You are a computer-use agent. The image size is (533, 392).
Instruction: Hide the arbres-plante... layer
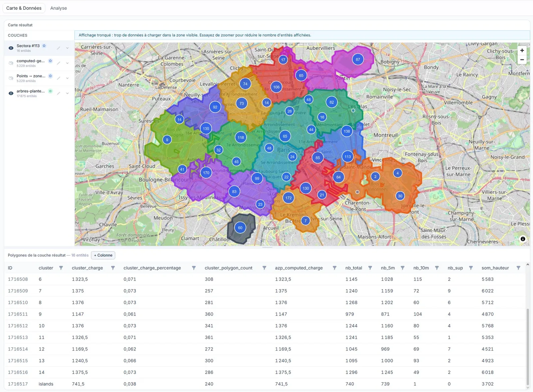[x=11, y=93]
